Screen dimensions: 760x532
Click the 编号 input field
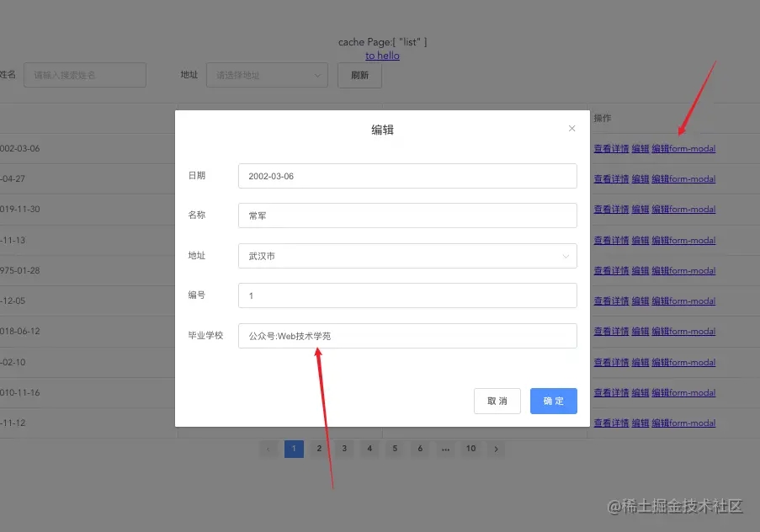407,295
